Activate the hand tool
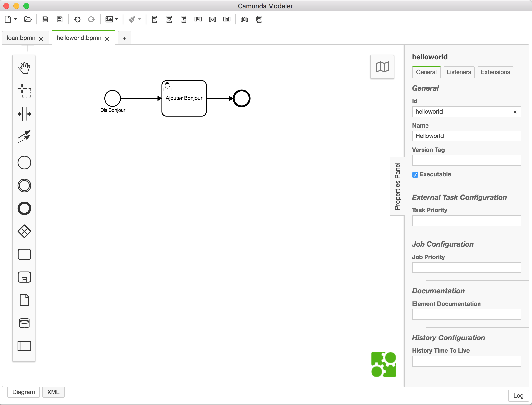The height and width of the screenshot is (405, 532). coord(24,68)
